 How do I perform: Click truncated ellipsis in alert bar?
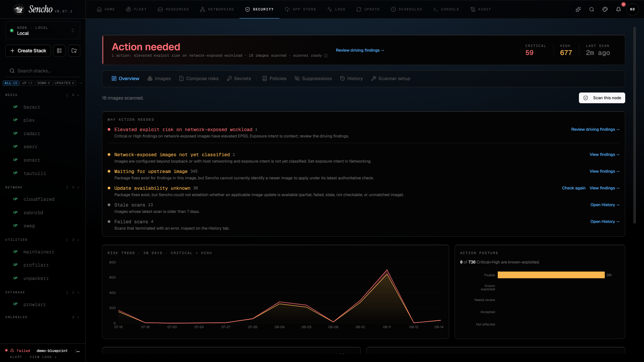[x=77, y=351]
